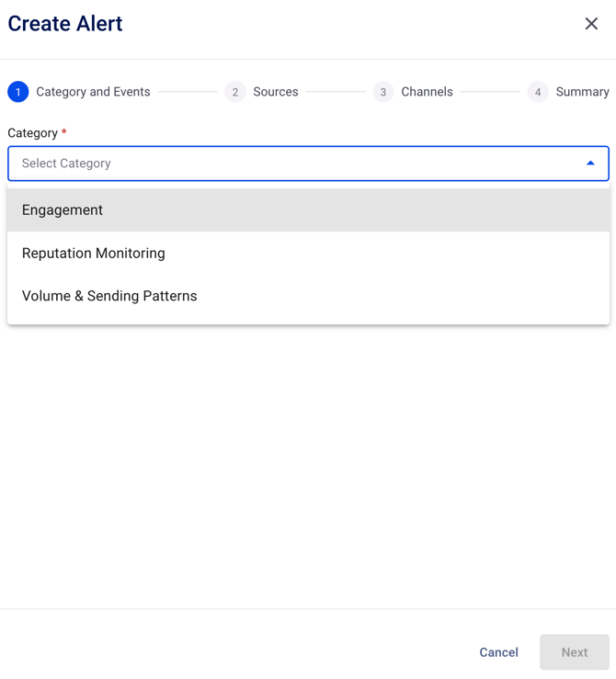616x679 pixels.
Task: Open the Sources step label
Action: click(276, 92)
